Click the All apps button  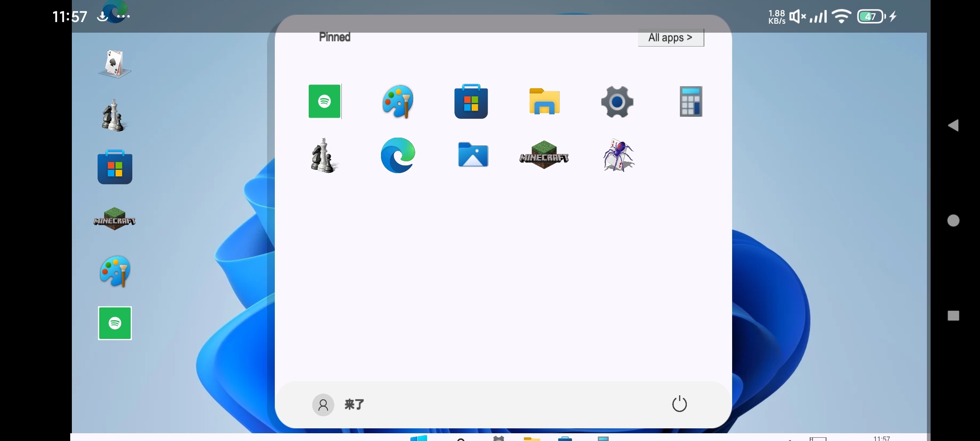click(x=671, y=38)
